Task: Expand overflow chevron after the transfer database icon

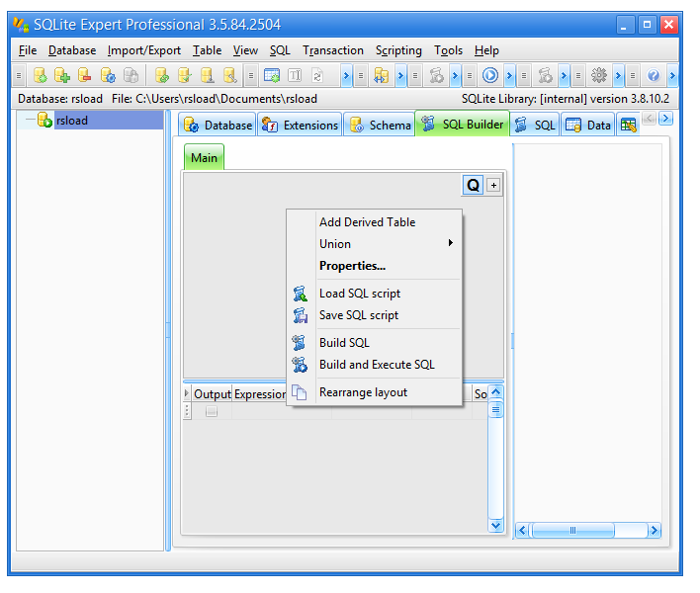Action: coord(400,75)
